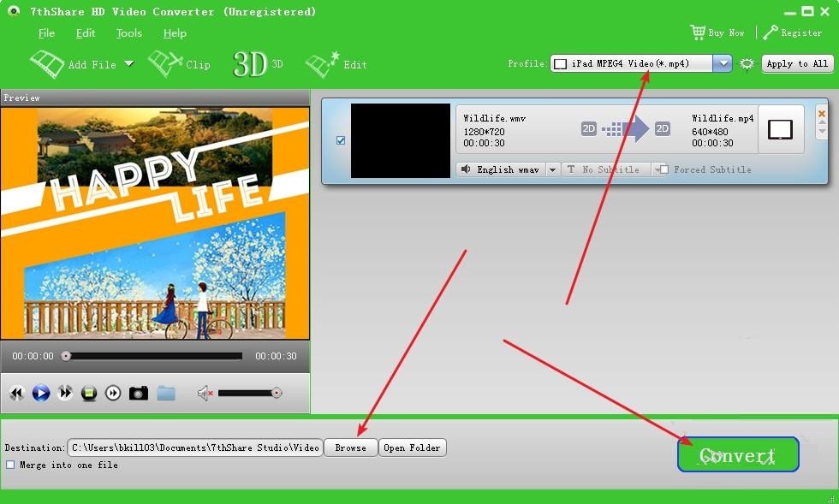Click the fast forward button
The width and height of the screenshot is (839, 504).
(x=65, y=394)
